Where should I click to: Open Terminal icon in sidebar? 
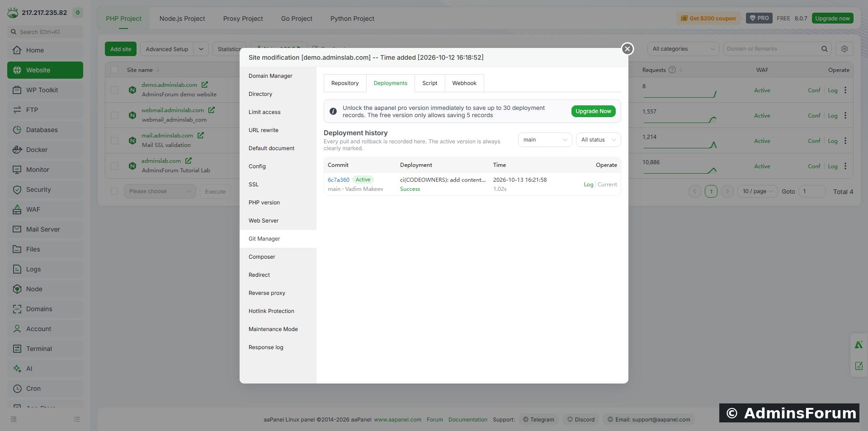click(x=17, y=349)
